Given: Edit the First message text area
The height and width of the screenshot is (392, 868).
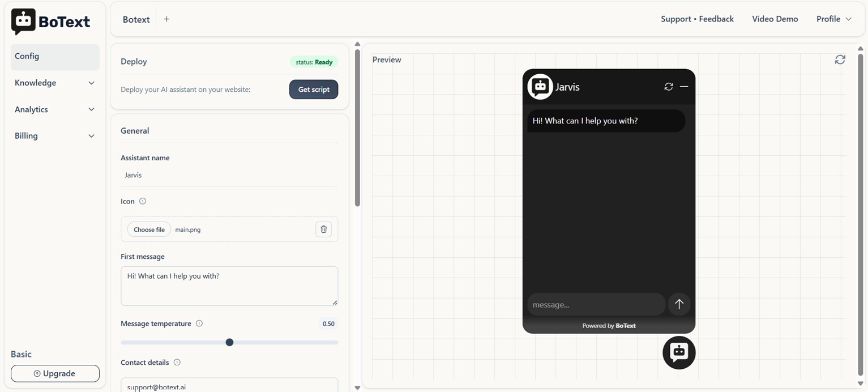Looking at the screenshot, I should pyautogui.click(x=229, y=286).
